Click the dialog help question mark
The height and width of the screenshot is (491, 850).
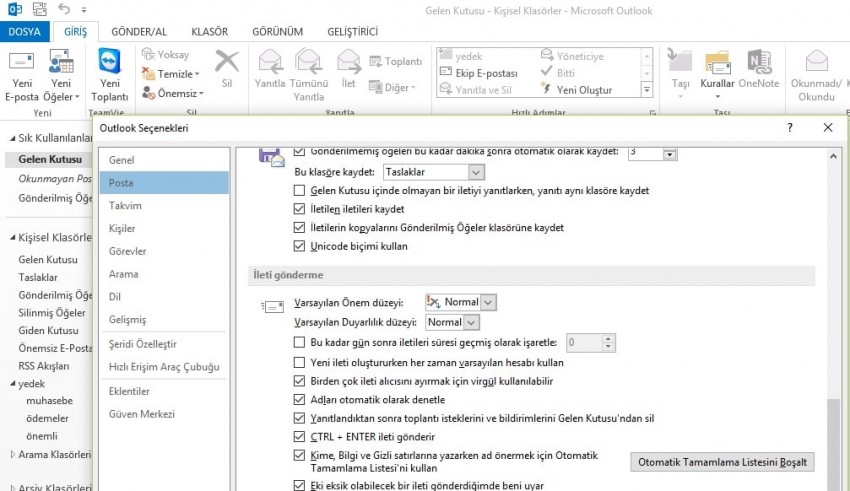(x=789, y=128)
